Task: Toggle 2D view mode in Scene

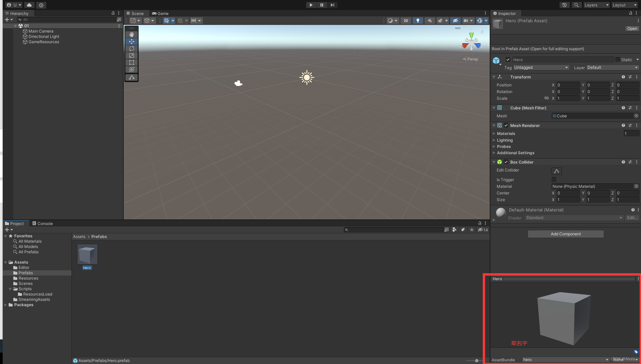Action: point(406,21)
